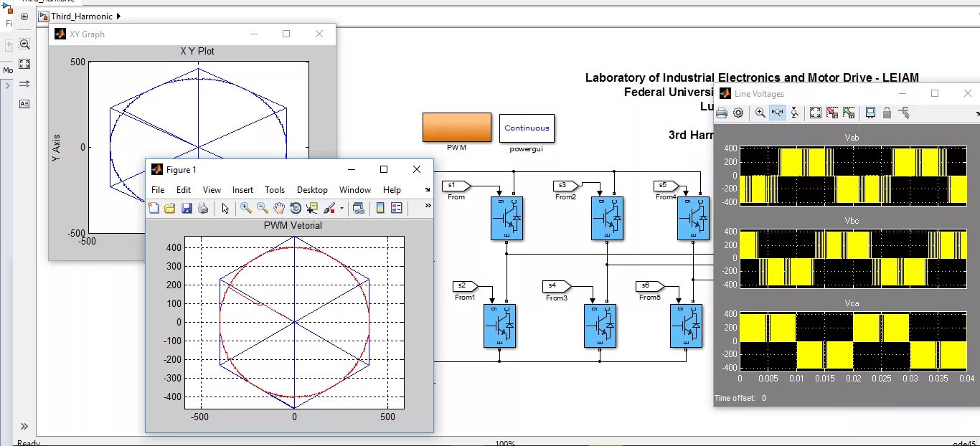Toggle Zoom X-axis in Line Voltages scope
This screenshot has height=446, width=980.
[777, 113]
